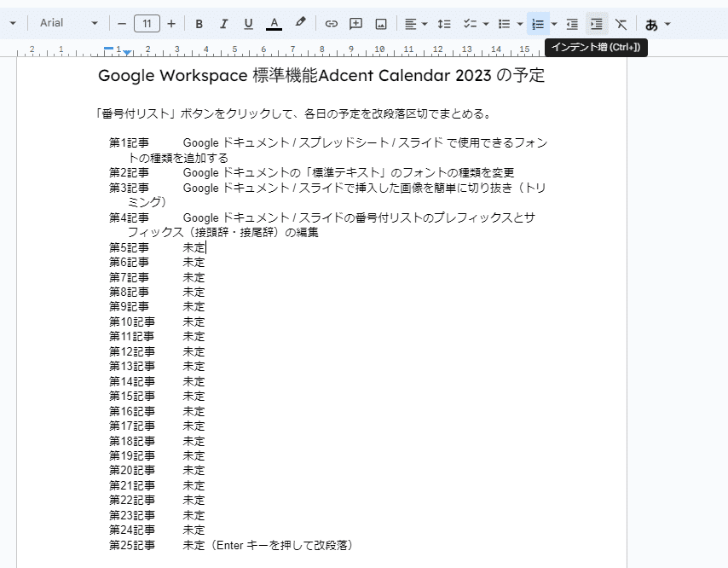Open the text color picker
728x568 pixels.
[x=274, y=24]
